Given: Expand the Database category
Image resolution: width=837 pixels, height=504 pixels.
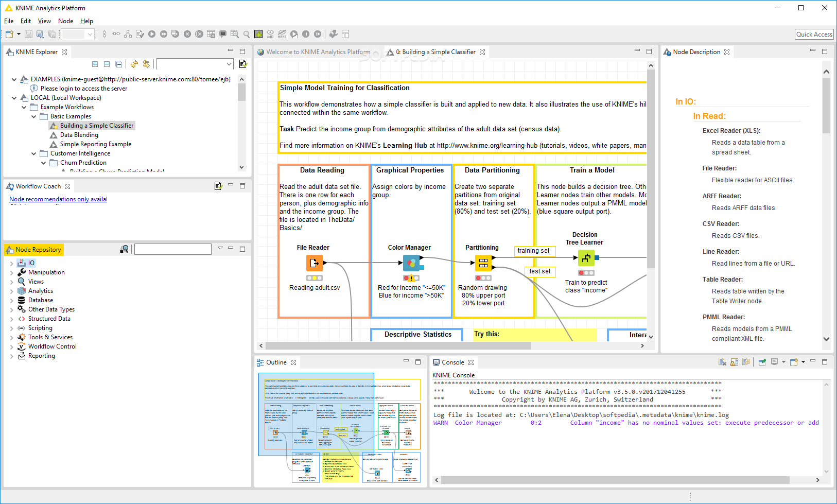Looking at the screenshot, I should (x=11, y=300).
